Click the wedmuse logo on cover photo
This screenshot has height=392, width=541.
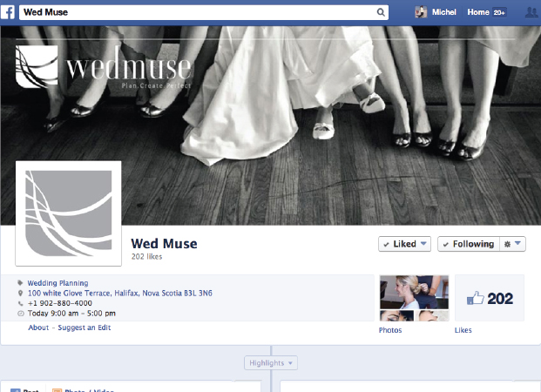click(x=105, y=68)
